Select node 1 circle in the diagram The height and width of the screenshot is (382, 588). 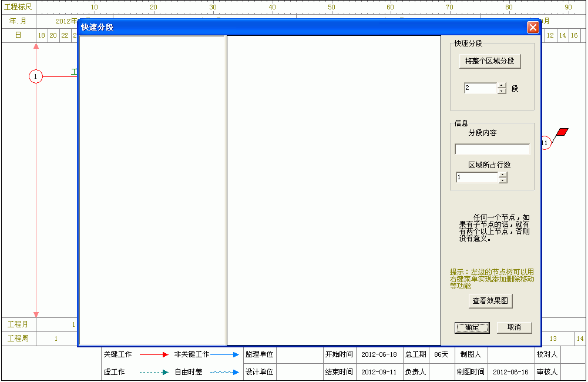[x=36, y=76]
